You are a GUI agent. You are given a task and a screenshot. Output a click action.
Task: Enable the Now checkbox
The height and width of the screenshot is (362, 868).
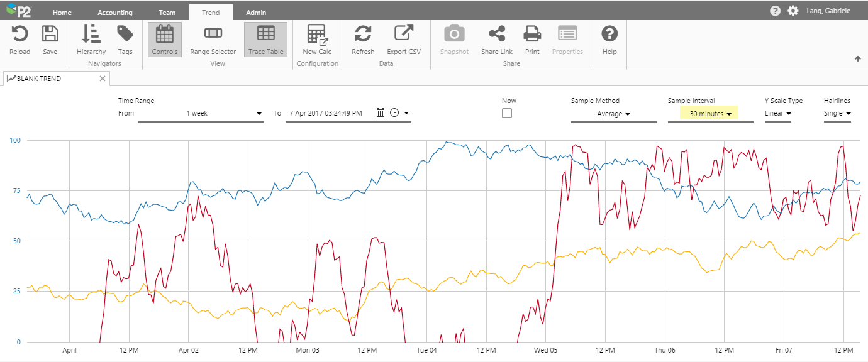click(x=507, y=113)
